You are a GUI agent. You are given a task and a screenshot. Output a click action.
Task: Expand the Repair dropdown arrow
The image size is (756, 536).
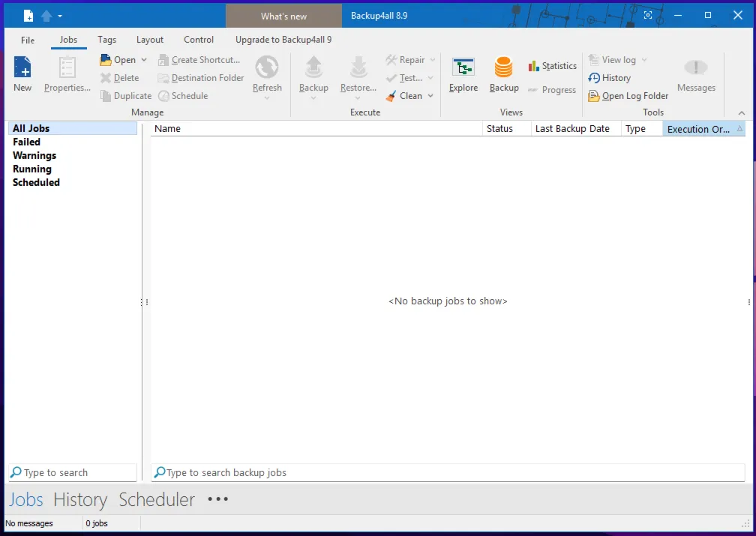click(x=433, y=60)
